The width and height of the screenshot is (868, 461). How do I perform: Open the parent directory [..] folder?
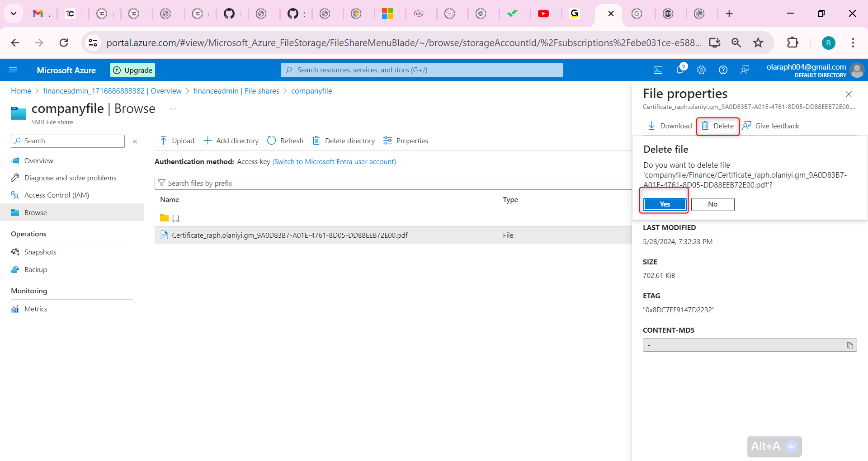pyautogui.click(x=175, y=218)
